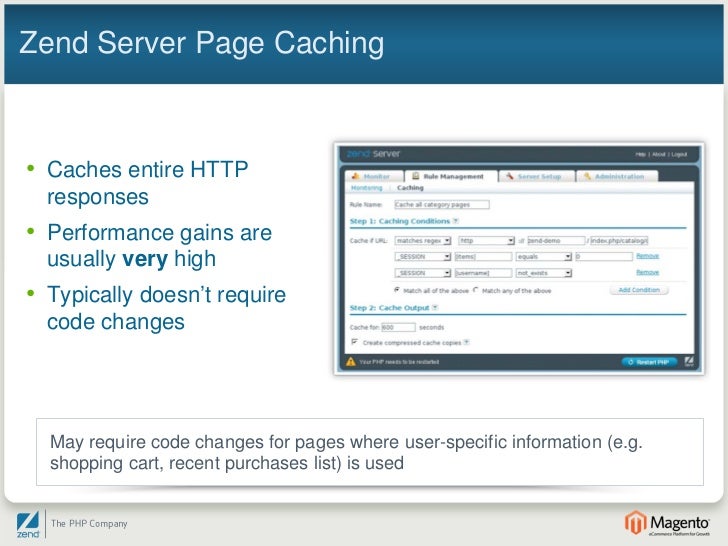
Task: Click the Zend logo icon beside Restart PHP
Action: [x=689, y=362]
